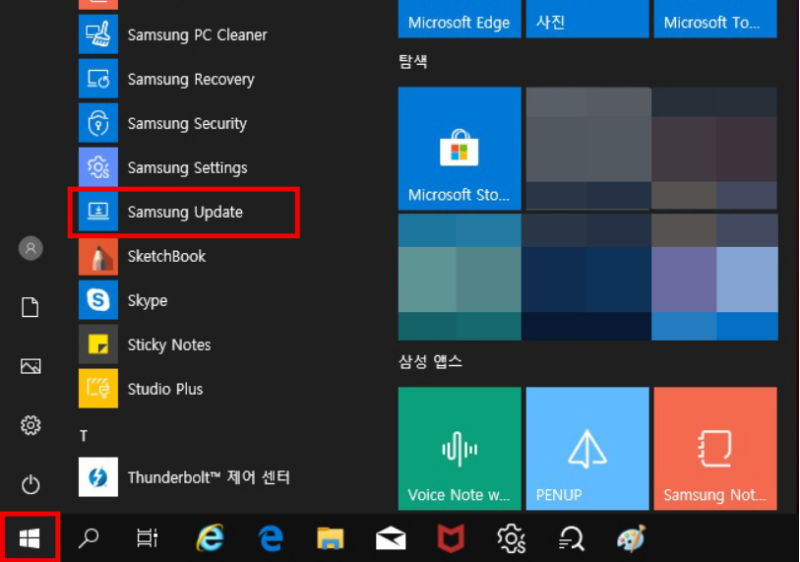The width and height of the screenshot is (800, 562).
Task: Open Samsung Settings in app list
Action: point(164,167)
